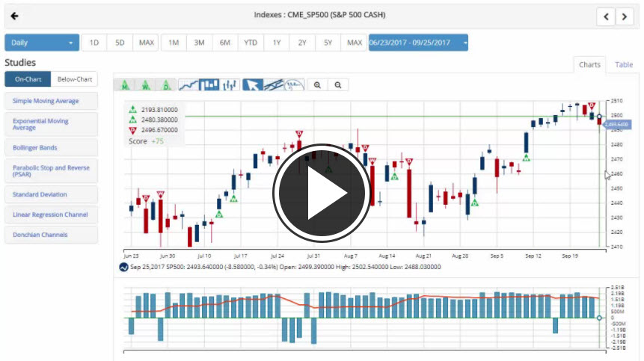Viewport: 644px width, 361px height.
Task: Zoom out of the chart
Action: (338, 85)
